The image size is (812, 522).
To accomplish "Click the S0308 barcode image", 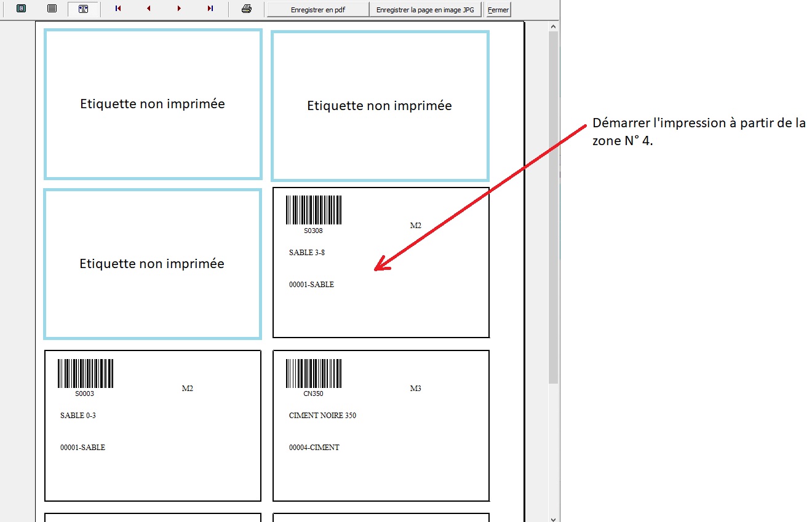I will [314, 210].
